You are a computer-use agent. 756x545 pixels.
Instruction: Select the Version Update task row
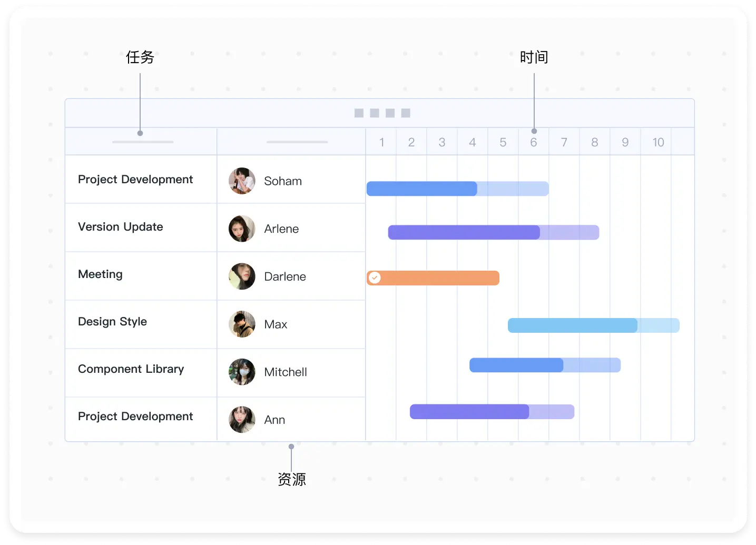(120, 227)
